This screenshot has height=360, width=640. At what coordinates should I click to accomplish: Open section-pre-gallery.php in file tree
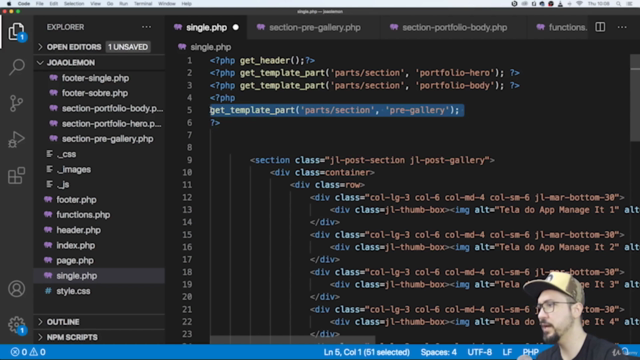[99, 139]
